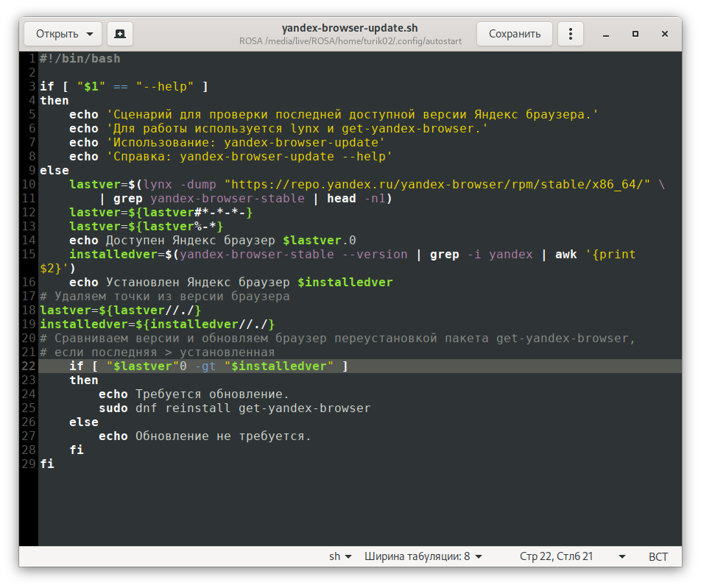Image resolution: width=701 pixels, height=588 pixels.
Task: Click the repo.yandex.ru URL string on line 10
Action: 437,185
